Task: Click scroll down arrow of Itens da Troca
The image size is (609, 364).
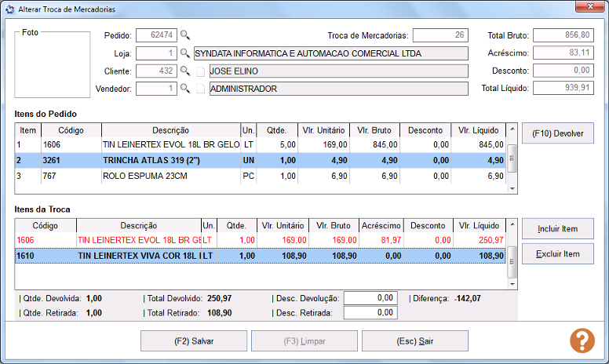Action: tap(512, 284)
